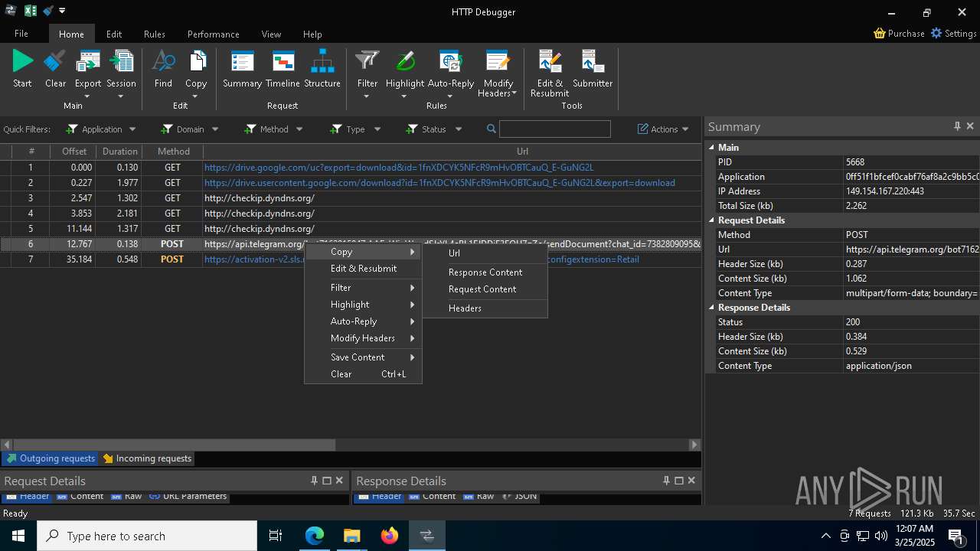Click the Filter funnel icon in the ribbon

pos(367,61)
